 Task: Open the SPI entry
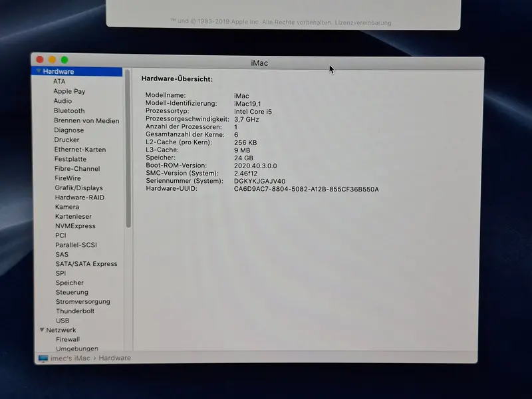click(61, 273)
